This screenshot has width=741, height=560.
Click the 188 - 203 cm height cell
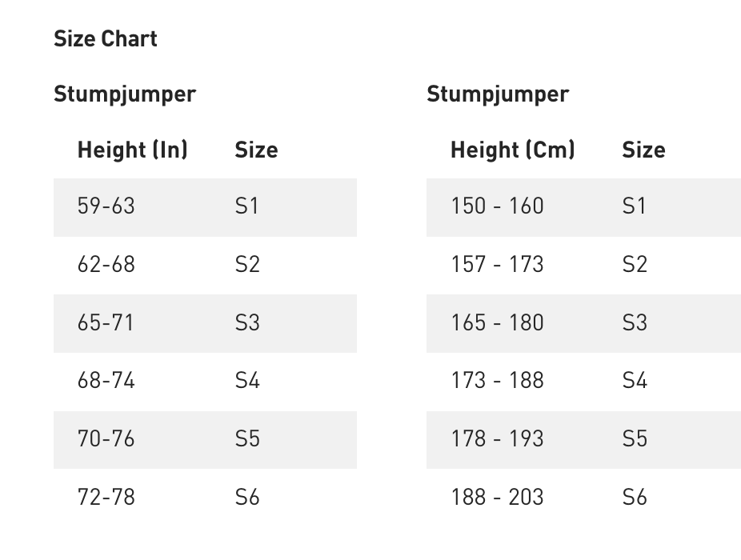[x=497, y=498]
